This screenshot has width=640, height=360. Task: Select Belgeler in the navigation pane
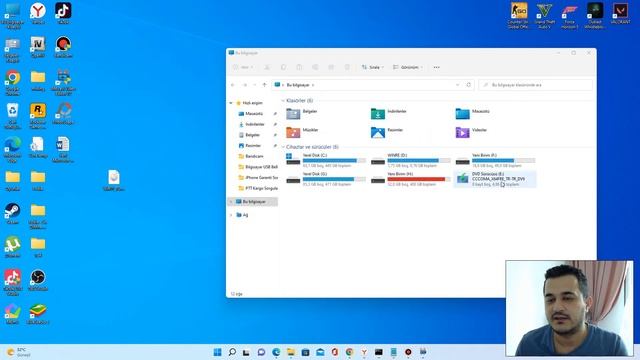coord(252,135)
